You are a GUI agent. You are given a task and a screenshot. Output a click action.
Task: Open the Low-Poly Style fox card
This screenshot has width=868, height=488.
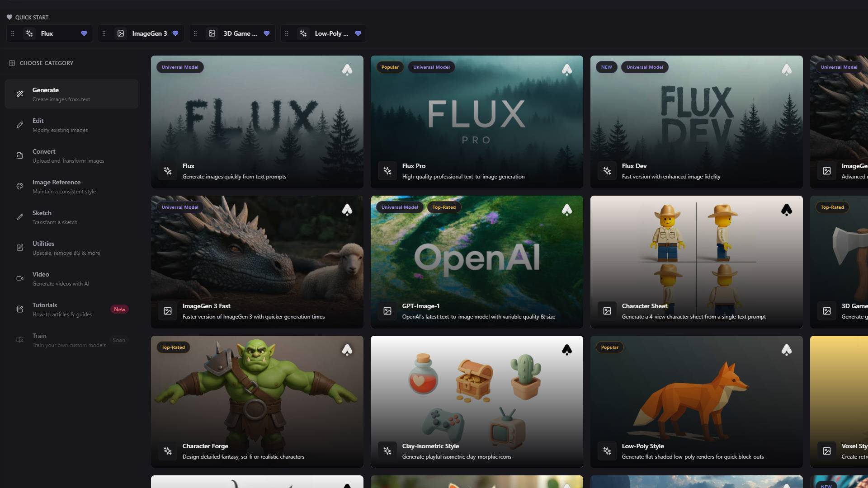tap(697, 402)
